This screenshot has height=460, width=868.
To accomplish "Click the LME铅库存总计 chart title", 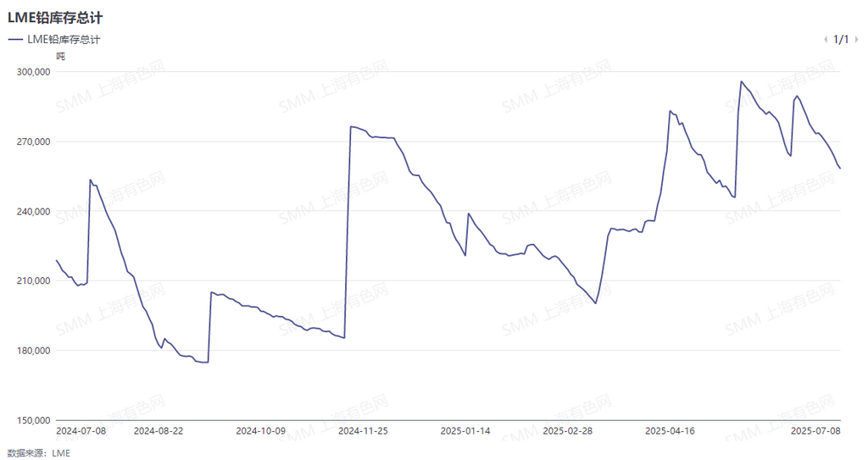I will point(56,17).
